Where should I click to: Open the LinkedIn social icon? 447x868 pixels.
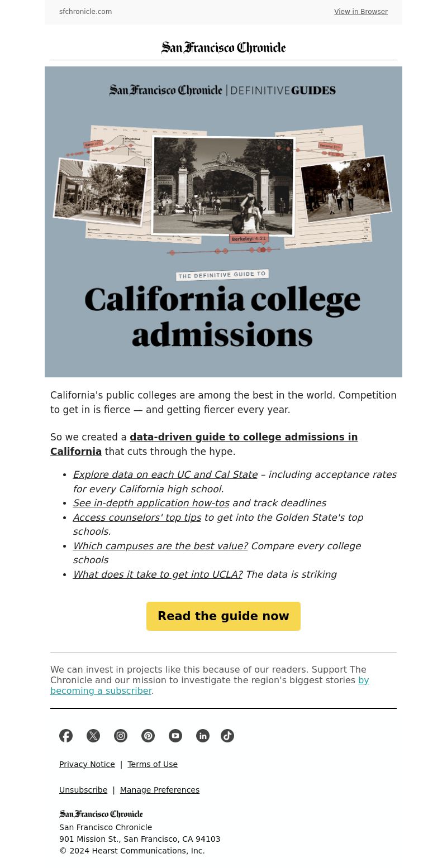tap(203, 736)
